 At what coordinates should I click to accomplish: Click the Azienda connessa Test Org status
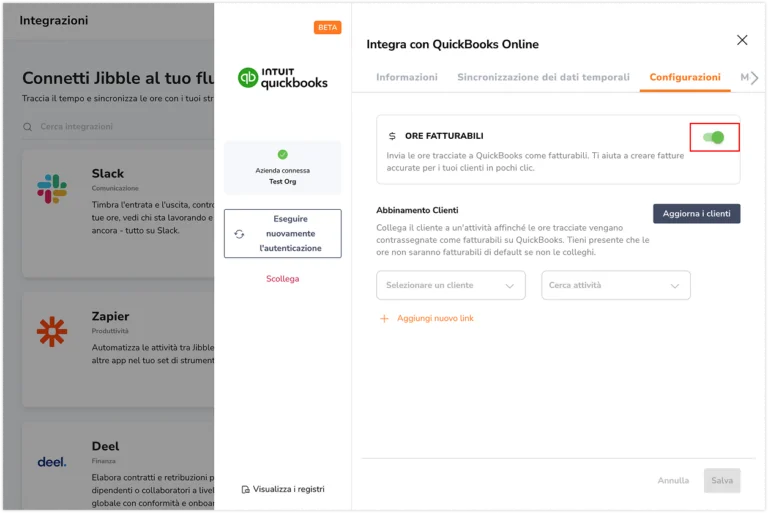283,168
